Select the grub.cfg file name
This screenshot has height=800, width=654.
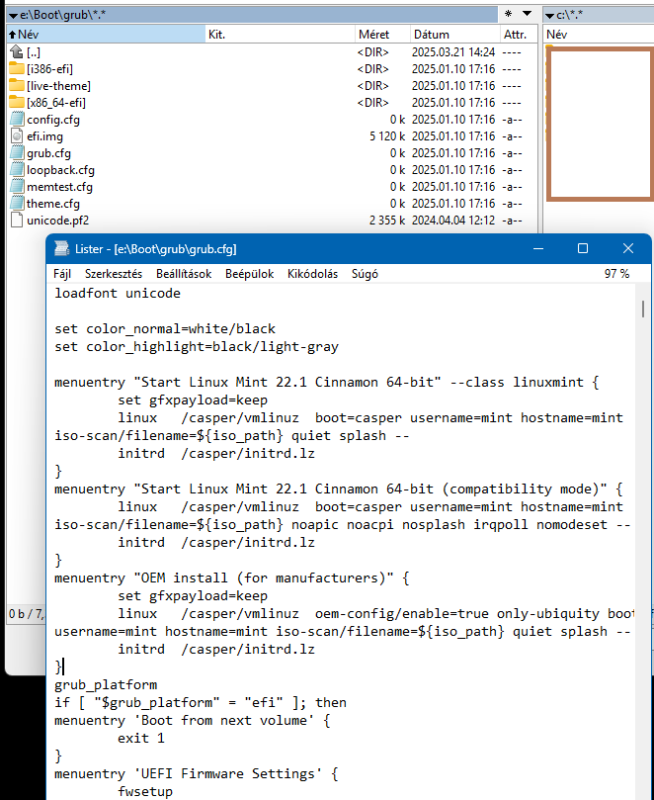point(48,154)
